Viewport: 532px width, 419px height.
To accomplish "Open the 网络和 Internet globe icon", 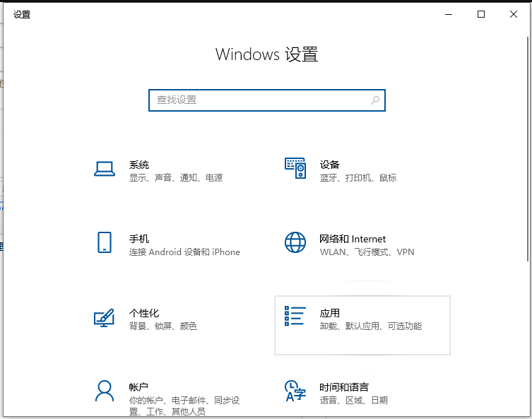I will 295,242.
